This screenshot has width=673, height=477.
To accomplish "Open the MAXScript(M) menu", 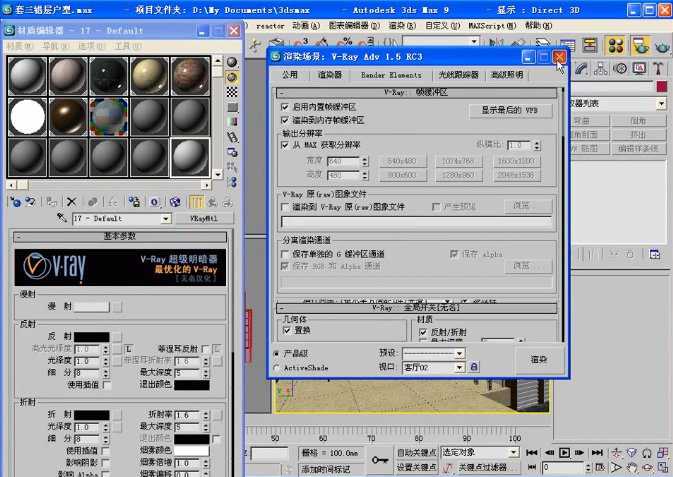I will pyautogui.click(x=492, y=26).
